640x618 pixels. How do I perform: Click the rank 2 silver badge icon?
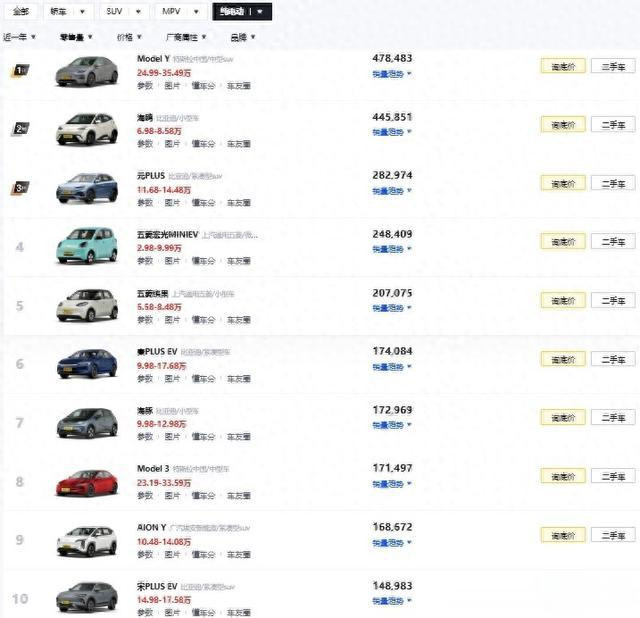[20, 128]
